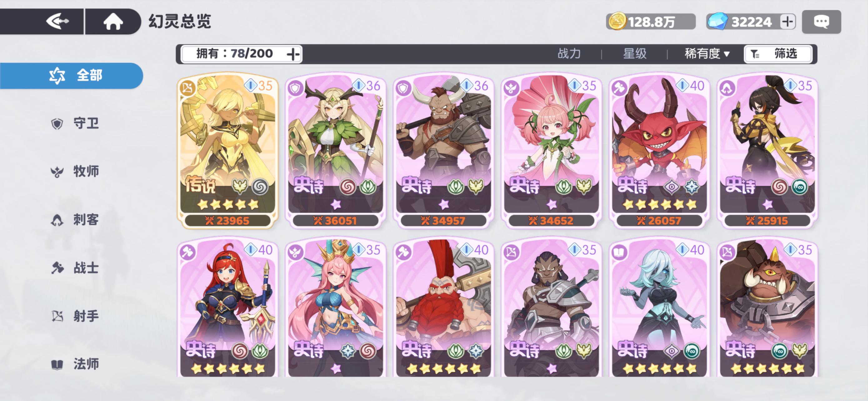This screenshot has height=401, width=868.
Task: Expand the 稀有度 sort dropdown
Action: click(x=706, y=54)
